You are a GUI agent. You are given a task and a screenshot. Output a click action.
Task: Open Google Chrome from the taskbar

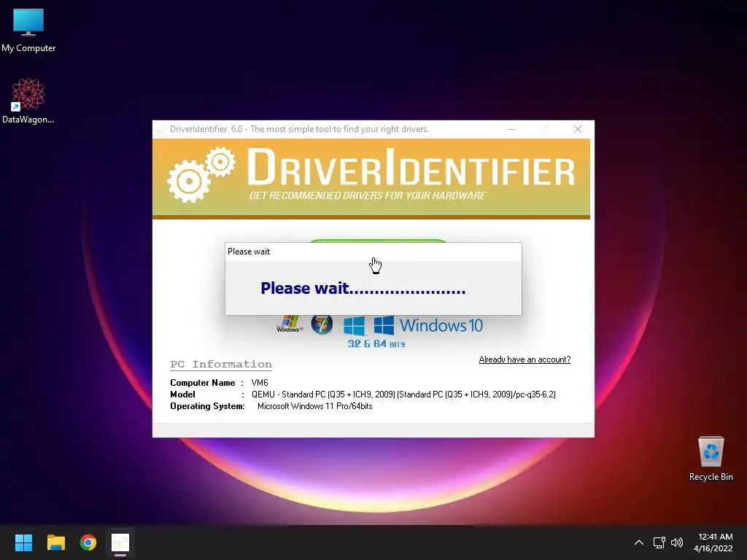88,542
